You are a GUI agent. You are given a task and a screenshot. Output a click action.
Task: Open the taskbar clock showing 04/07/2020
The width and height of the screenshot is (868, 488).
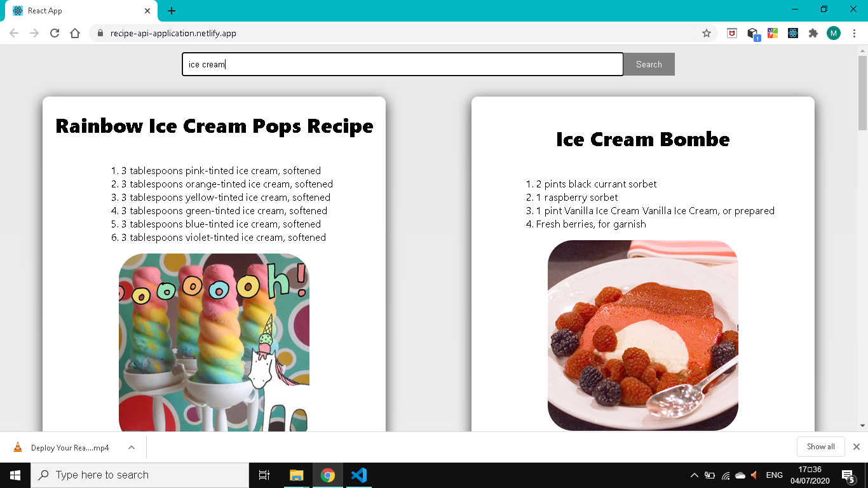pos(810,475)
